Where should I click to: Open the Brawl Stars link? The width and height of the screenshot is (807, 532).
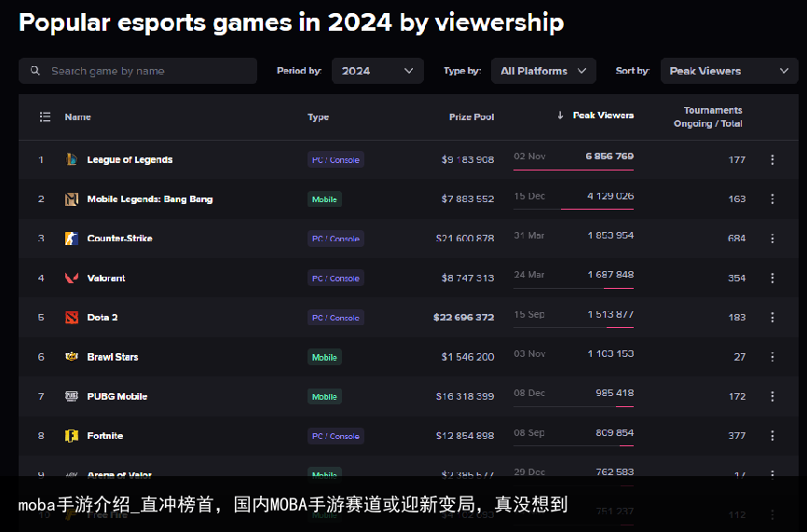tap(113, 357)
